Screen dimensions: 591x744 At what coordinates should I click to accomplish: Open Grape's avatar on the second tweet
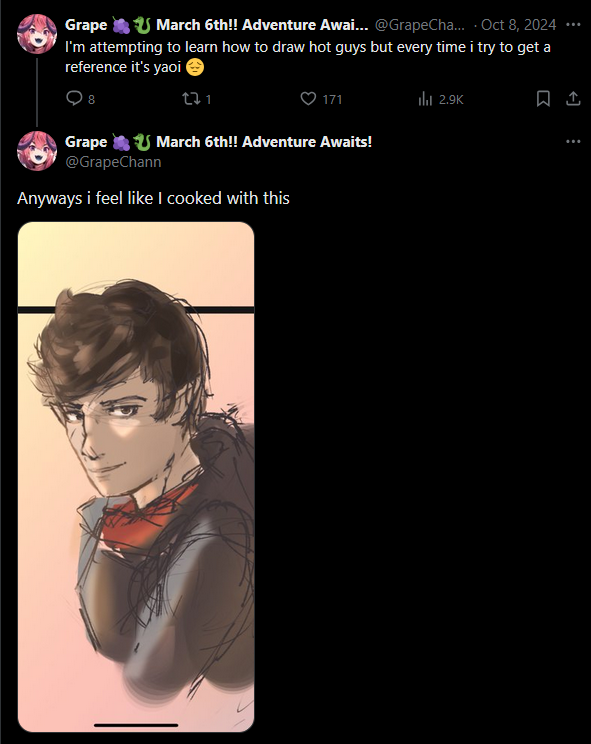(x=37, y=150)
